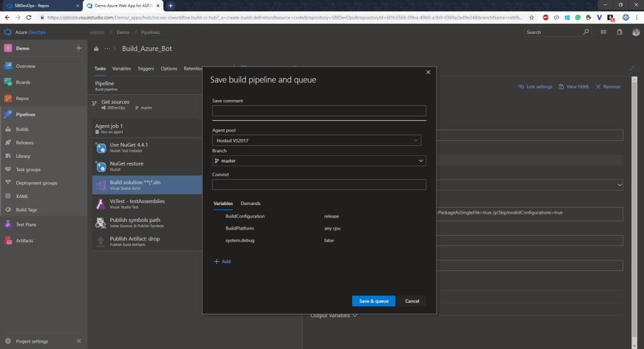Viewport: 644px width, 349px height.
Task: Click the plus icon next to Demo
Action: click(x=79, y=48)
